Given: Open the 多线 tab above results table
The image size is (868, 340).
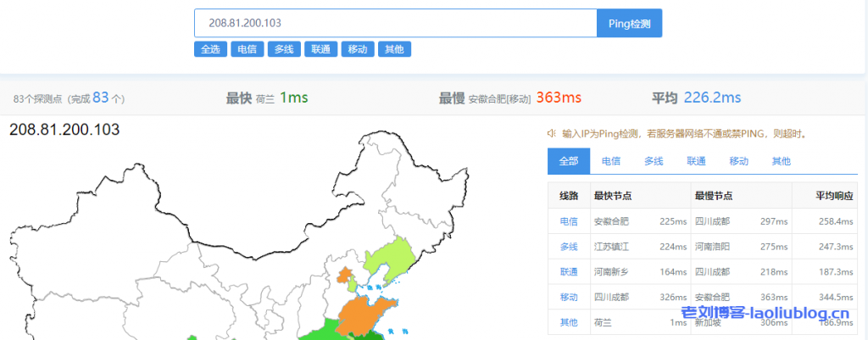Looking at the screenshot, I should tap(653, 161).
